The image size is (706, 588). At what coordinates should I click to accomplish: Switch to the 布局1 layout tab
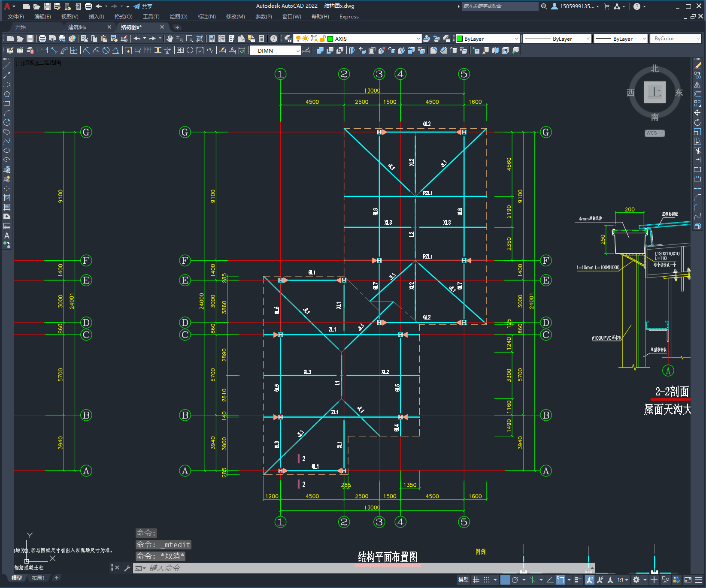(x=38, y=578)
